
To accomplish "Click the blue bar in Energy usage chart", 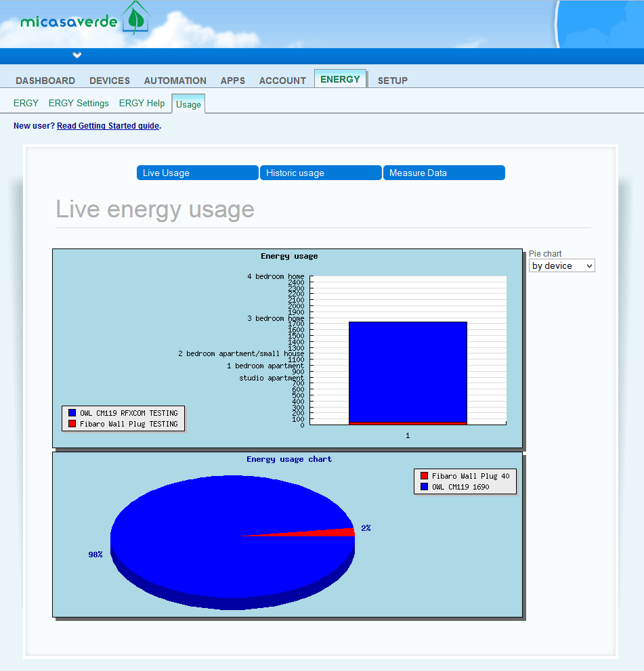I will 408,371.
